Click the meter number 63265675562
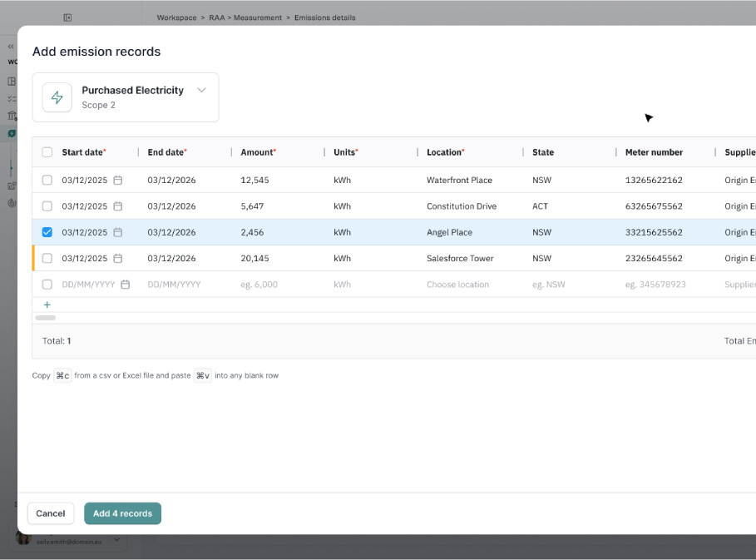Screen dimensions: 756x560 coord(654,206)
